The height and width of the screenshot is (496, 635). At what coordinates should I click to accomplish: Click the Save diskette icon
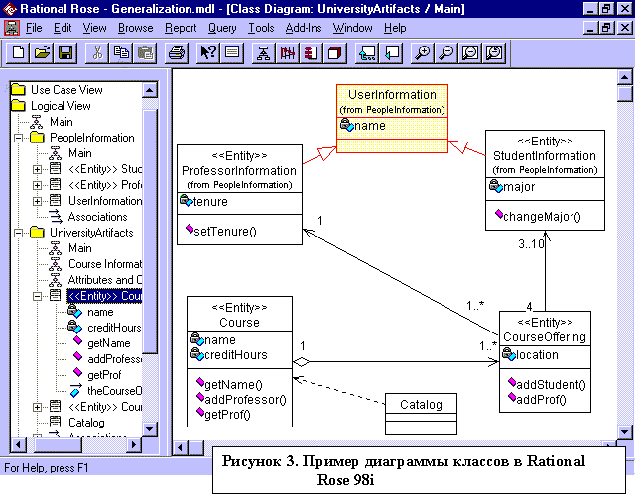pyautogui.click(x=66, y=53)
